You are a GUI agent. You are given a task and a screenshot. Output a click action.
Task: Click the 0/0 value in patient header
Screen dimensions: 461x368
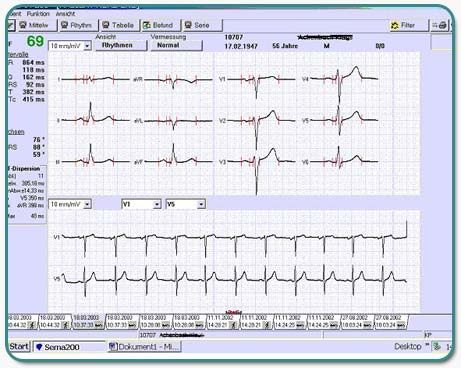coord(380,46)
